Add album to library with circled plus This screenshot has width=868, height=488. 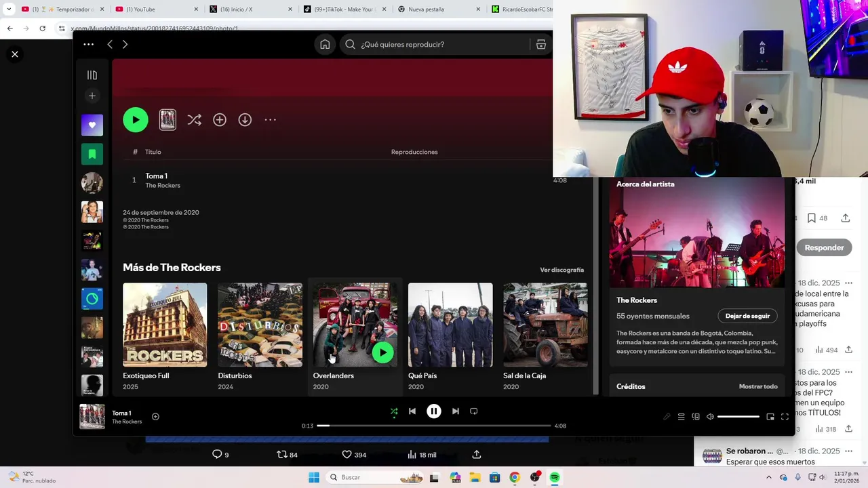pyautogui.click(x=220, y=120)
